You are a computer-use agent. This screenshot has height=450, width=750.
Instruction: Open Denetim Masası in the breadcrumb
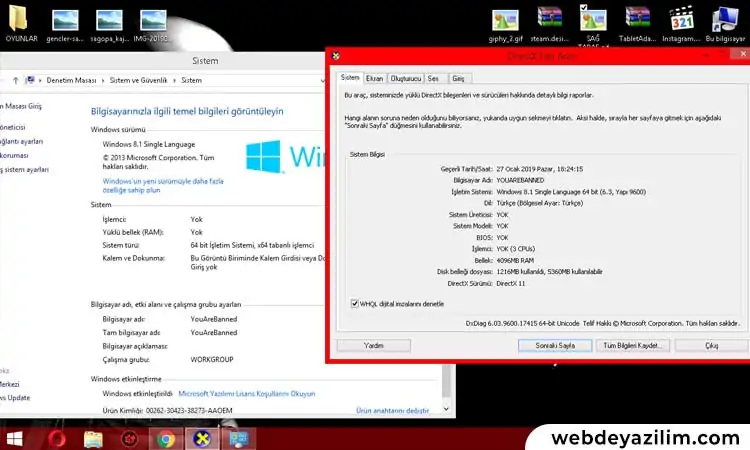click(71, 80)
